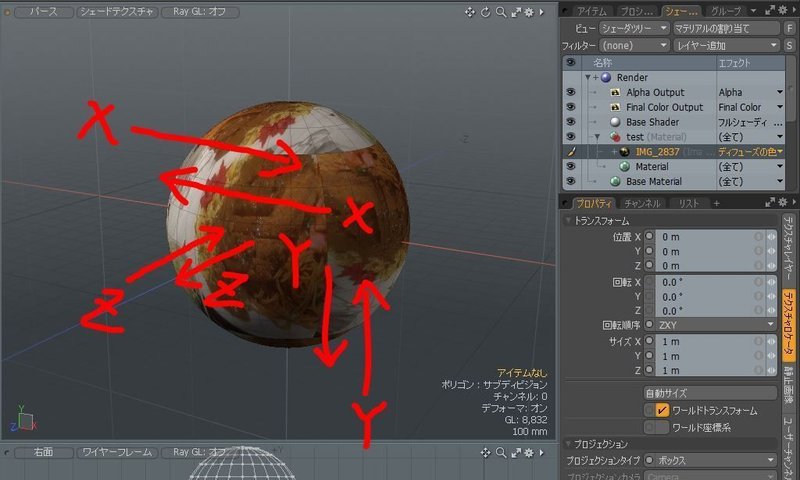The height and width of the screenshot is (480, 800).
Task: Click the ワイヤーフレーム button in the right-view viewport
Action: point(117,452)
